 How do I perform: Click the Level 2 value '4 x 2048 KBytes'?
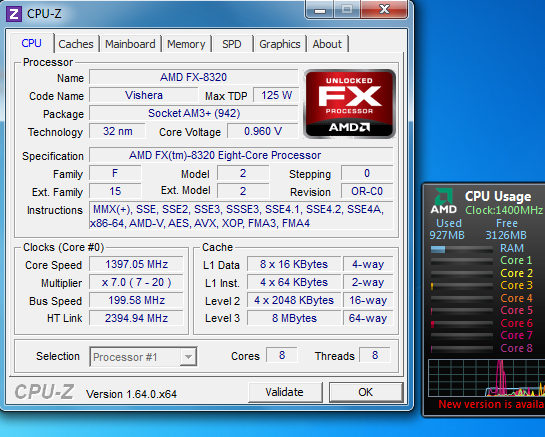pyautogui.click(x=294, y=300)
